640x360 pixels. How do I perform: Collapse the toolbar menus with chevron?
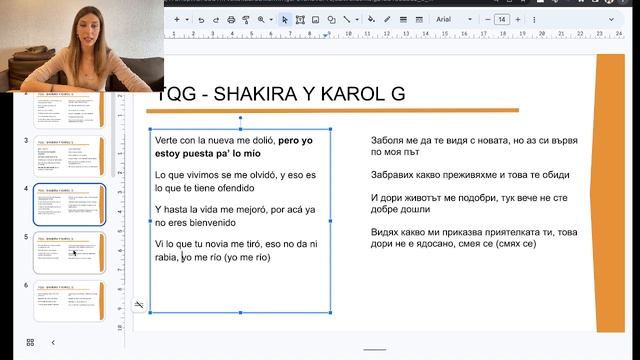pyautogui.click(x=611, y=20)
